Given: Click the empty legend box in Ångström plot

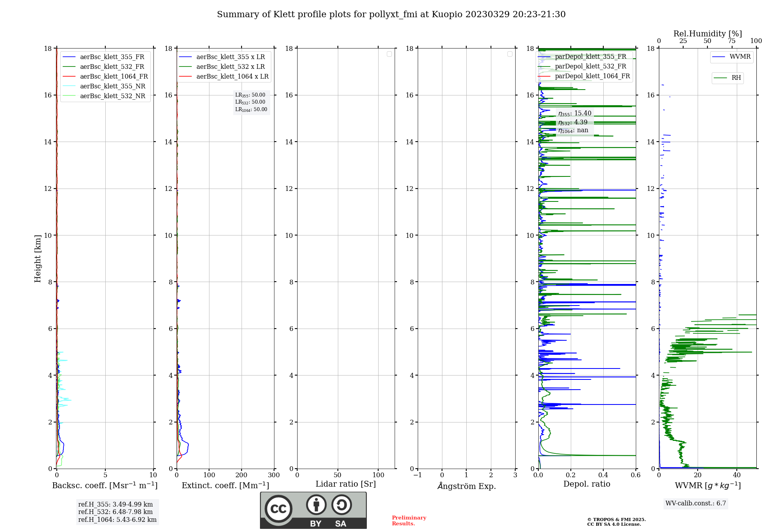Looking at the screenshot, I should (x=510, y=54).
